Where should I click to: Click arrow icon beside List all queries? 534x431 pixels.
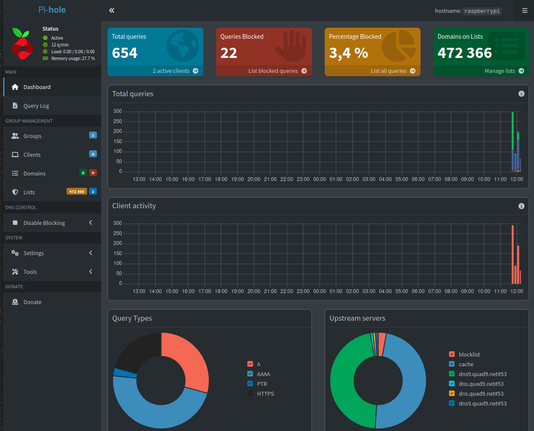click(412, 71)
